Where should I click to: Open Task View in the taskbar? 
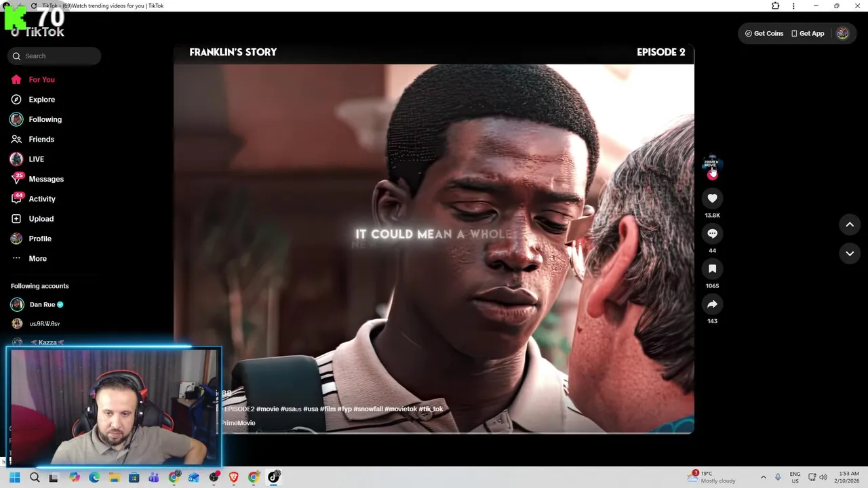pyautogui.click(x=54, y=477)
